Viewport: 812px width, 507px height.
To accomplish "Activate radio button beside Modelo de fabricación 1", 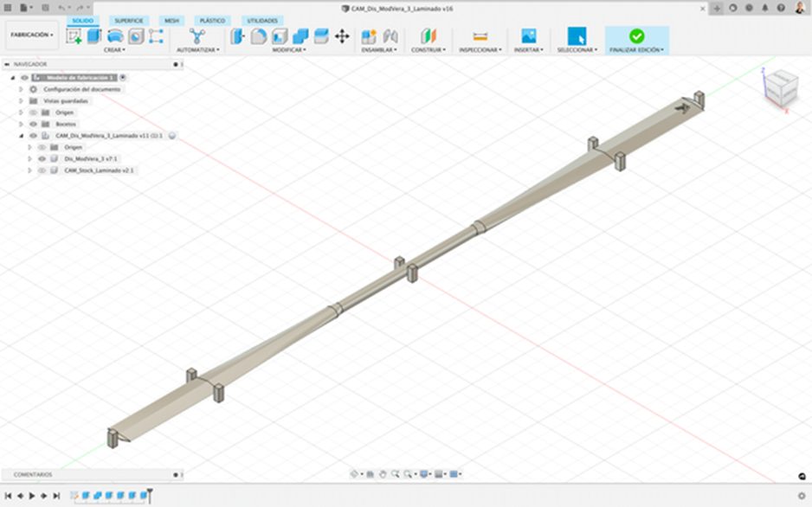I will click(x=123, y=78).
